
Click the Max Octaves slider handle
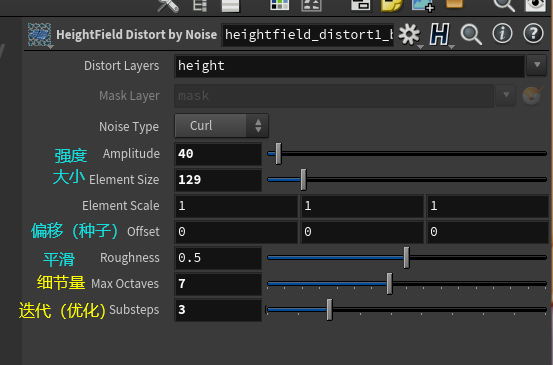[389, 284]
